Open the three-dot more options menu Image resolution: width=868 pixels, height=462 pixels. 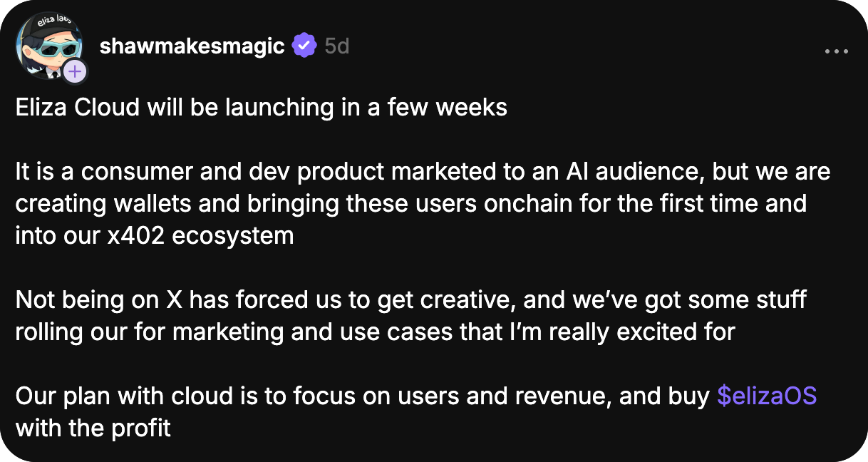pyautogui.click(x=836, y=51)
